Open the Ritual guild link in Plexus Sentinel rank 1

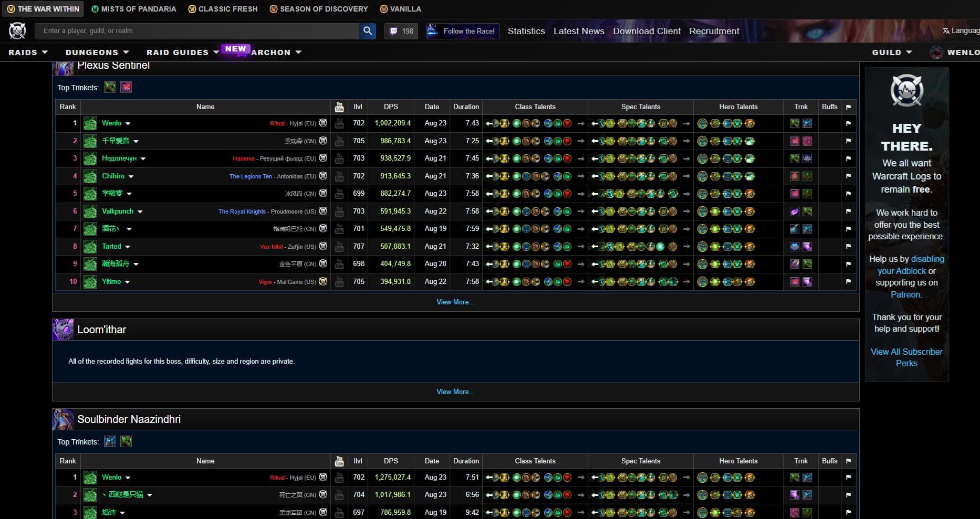click(277, 123)
